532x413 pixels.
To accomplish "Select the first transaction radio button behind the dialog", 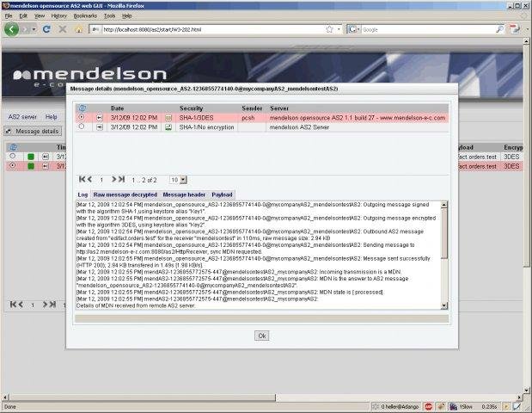I will pos(12,156).
